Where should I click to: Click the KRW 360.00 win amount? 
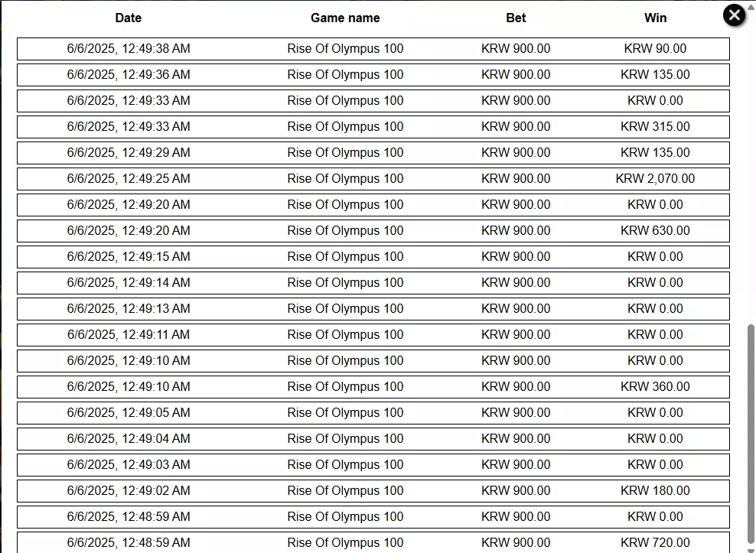click(x=655, y=387)
